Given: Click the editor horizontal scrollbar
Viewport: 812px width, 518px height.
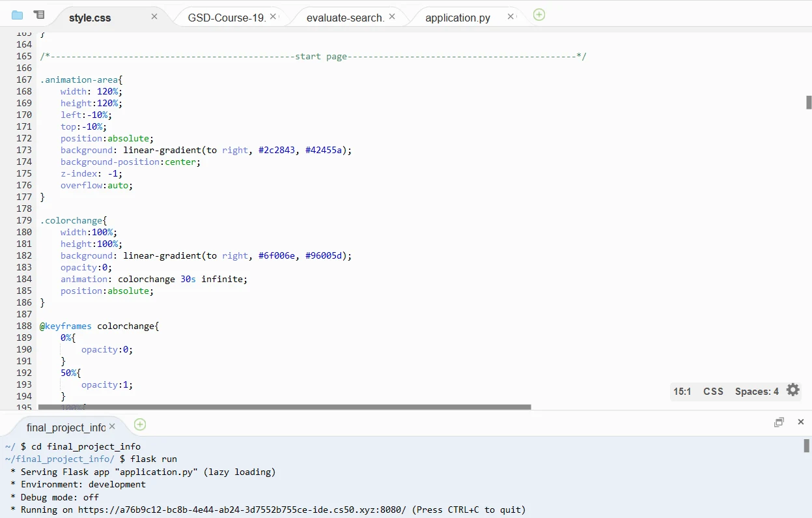Looking at the screenshot, I should pyautogui.click(x=285, y=407).
